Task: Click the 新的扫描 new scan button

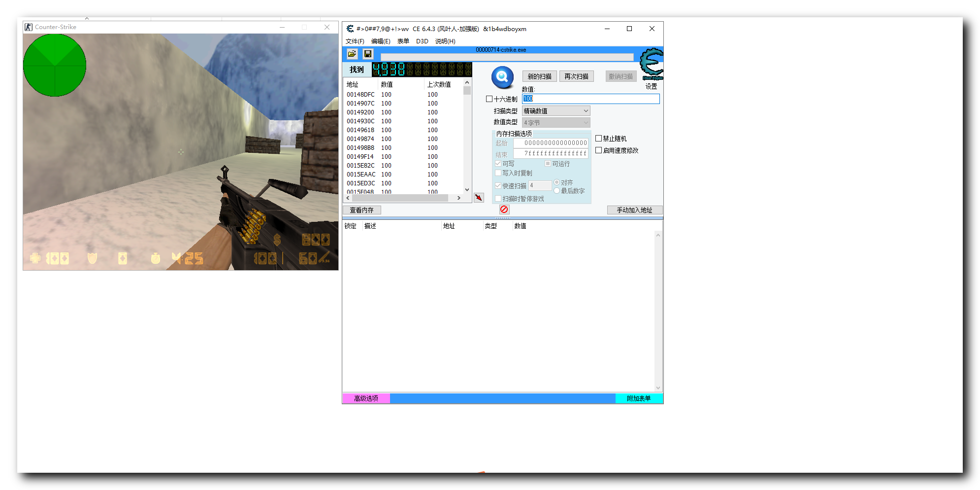Action: click(x=540, y=76)
